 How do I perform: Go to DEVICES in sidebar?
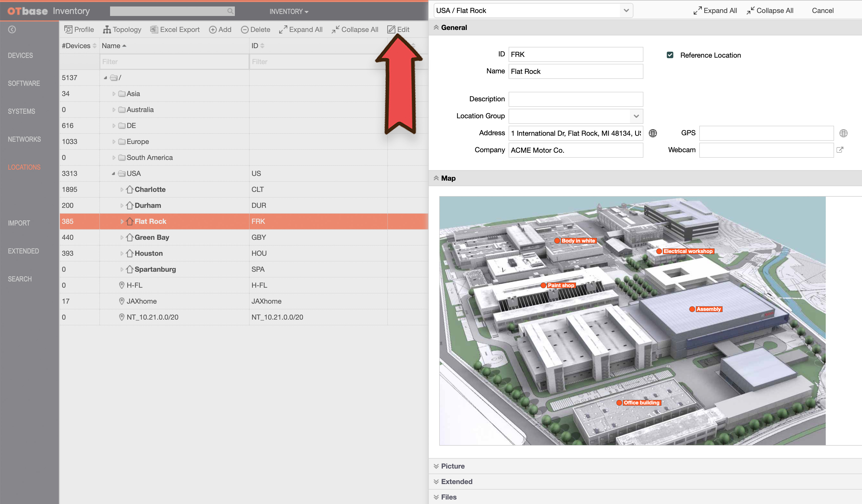(20, 55)
